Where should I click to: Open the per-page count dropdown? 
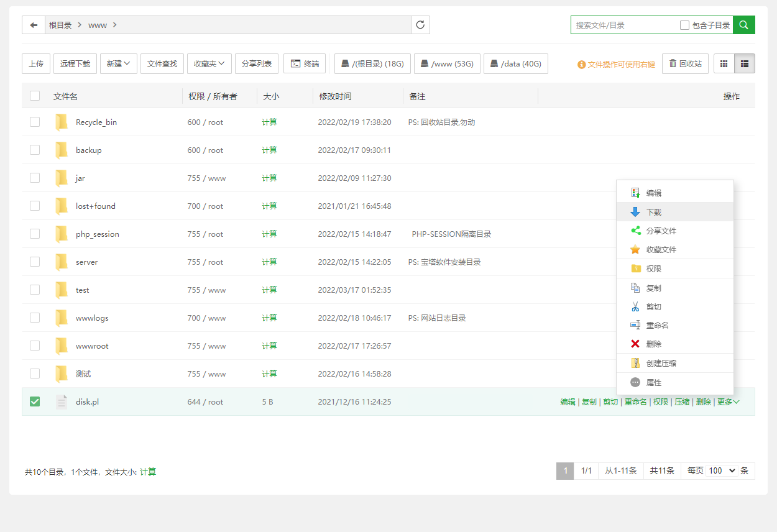(722, 471)
